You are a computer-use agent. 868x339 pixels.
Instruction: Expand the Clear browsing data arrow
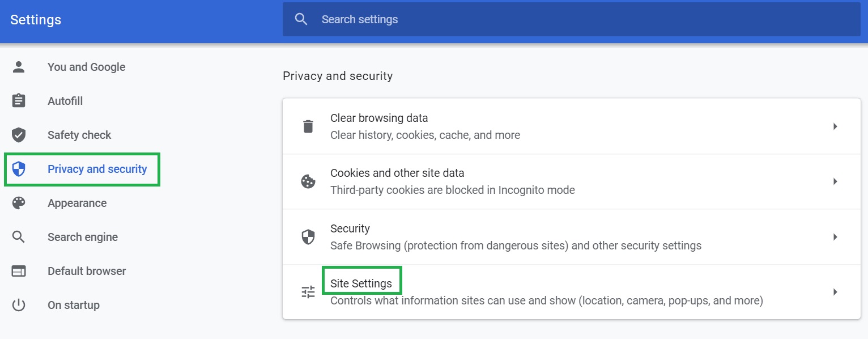[835, 126]
